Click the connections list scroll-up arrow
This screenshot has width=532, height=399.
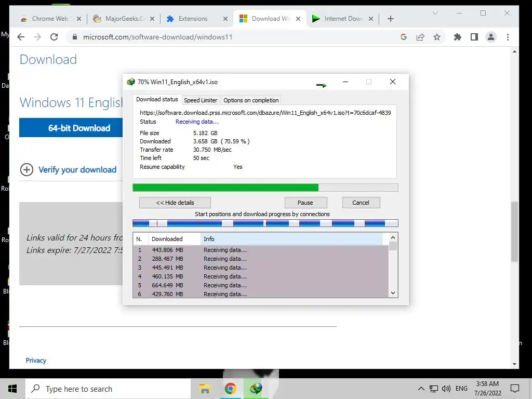(x=393, y=237)
